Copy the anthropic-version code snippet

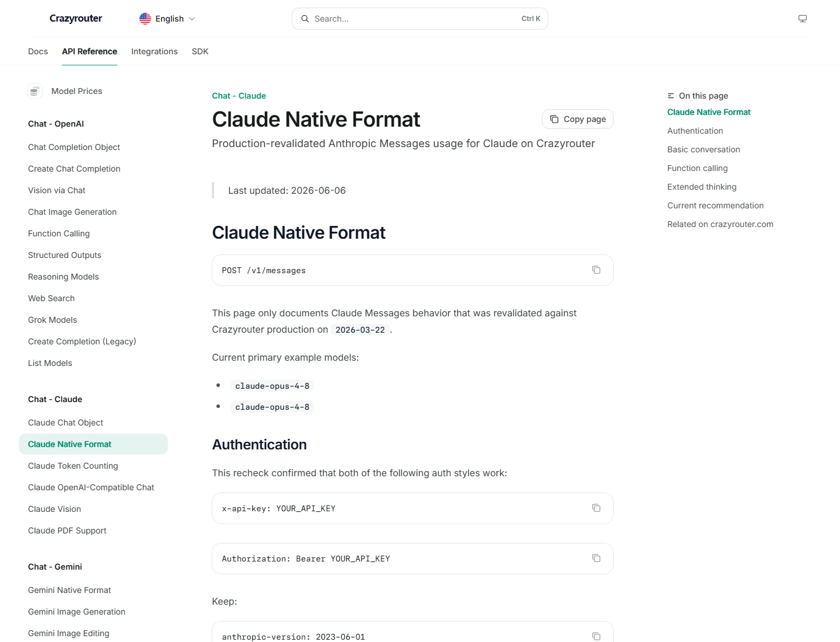click(596, 636)
